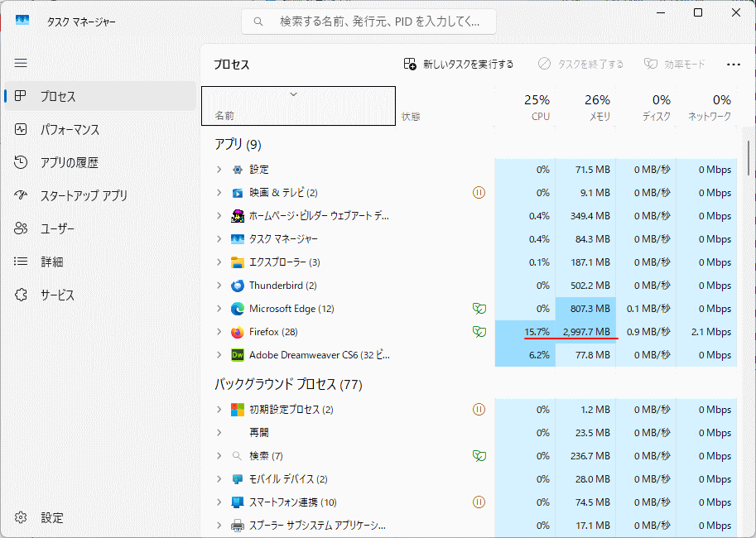This screenshot has width=756, height=538.
Task: Open the more options ellipsis menu
Action: click(734, 64)
